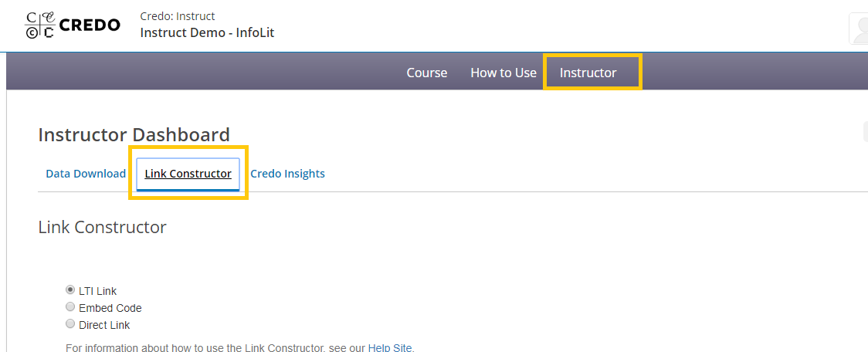Image resolution: width=868 pixels, height=352 pixels.
Task: Click the Instructor Dashboard heading
Action: (134, 134)
